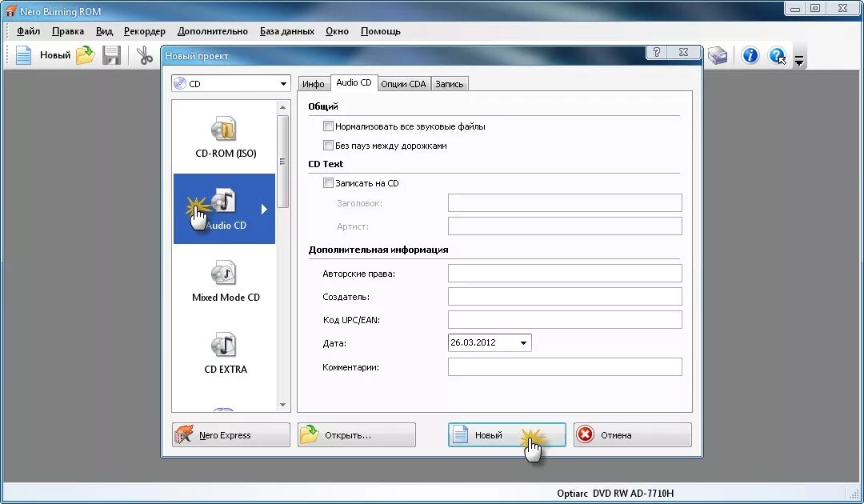Click the Открыть... button
Screen dimensions: 864x504
[357, 434]
